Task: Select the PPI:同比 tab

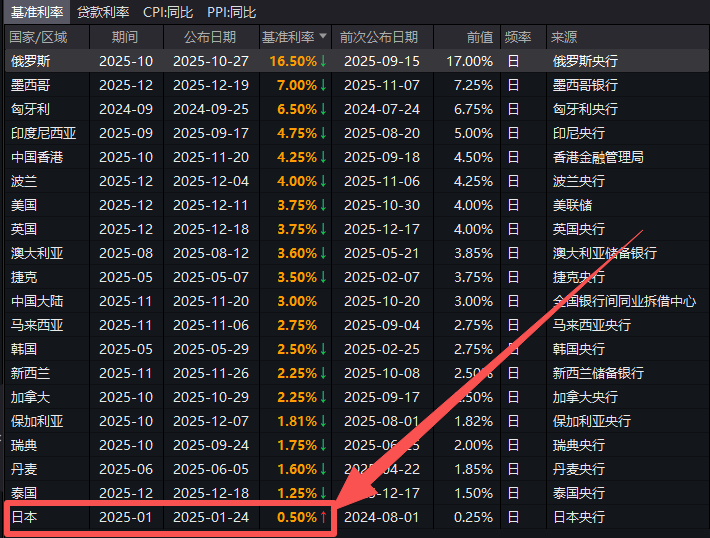Action: tap(231, 12)
